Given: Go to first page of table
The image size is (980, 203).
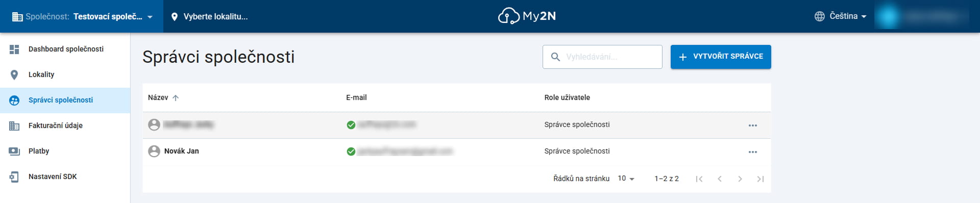Looking at the screenshot, I should click(699, 179).
